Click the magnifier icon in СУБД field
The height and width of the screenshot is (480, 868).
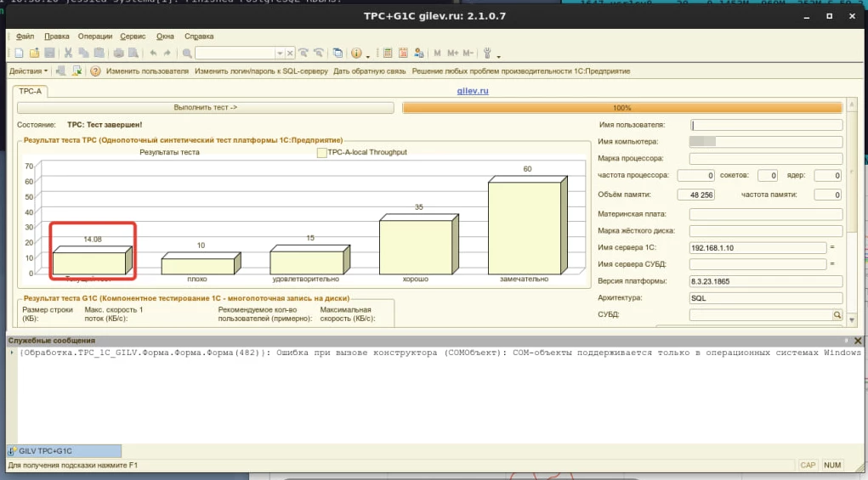(x=837, y=315)
